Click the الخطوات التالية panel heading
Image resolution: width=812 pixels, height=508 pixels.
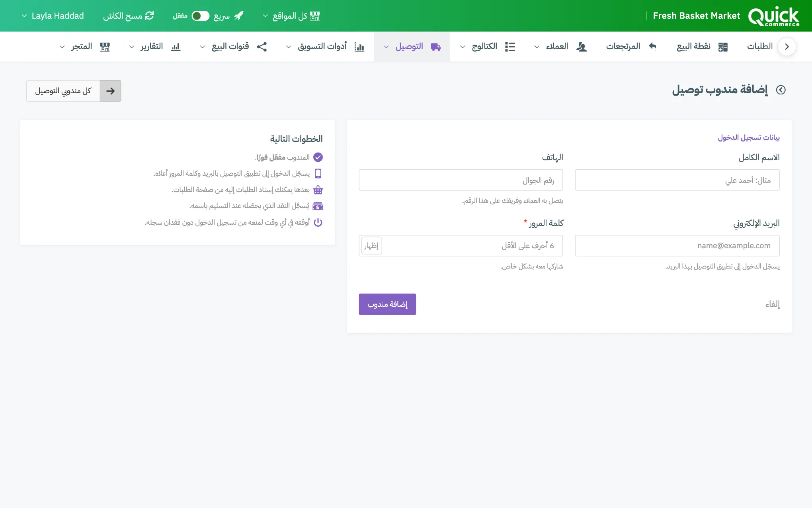pos(297,139)
